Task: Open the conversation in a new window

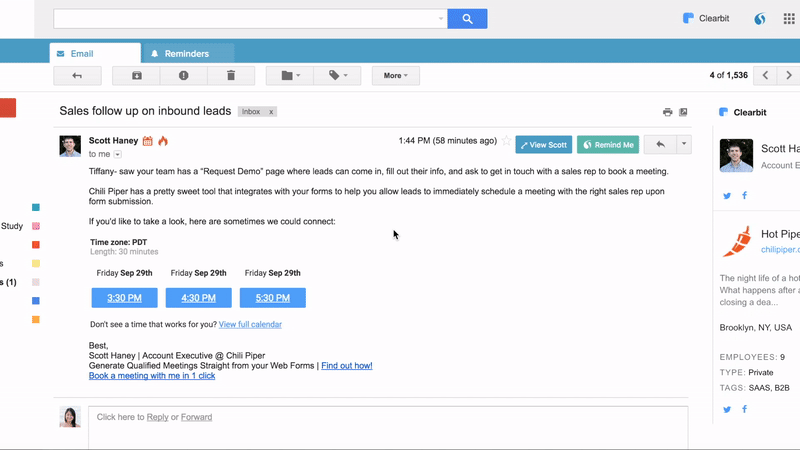Action: pos(683,112)
